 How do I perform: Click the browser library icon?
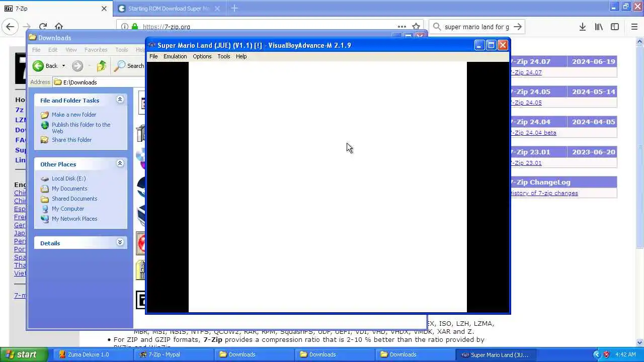[599, 27]
